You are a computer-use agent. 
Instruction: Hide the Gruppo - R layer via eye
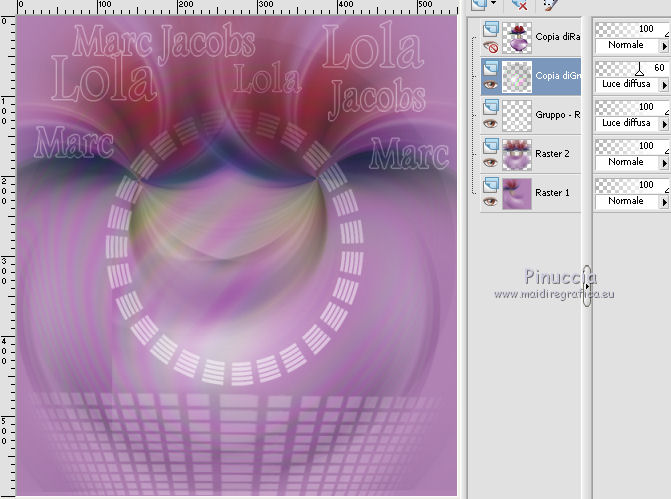490,124
